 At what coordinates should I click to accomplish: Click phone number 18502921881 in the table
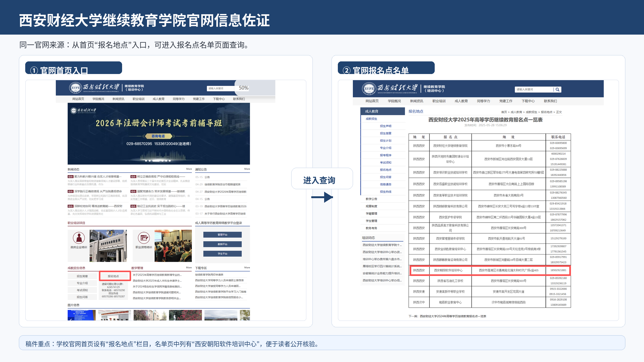click(x=558, y=270)
